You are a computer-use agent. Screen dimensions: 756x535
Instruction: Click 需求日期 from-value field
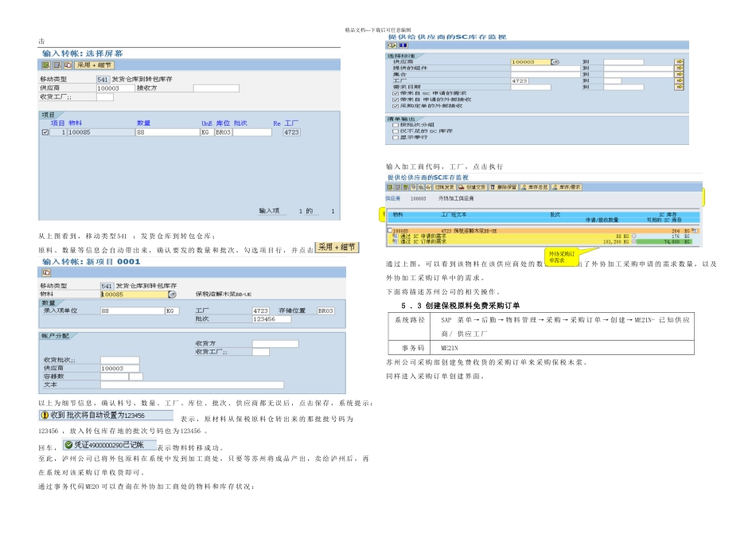click(x=531, y=88)
